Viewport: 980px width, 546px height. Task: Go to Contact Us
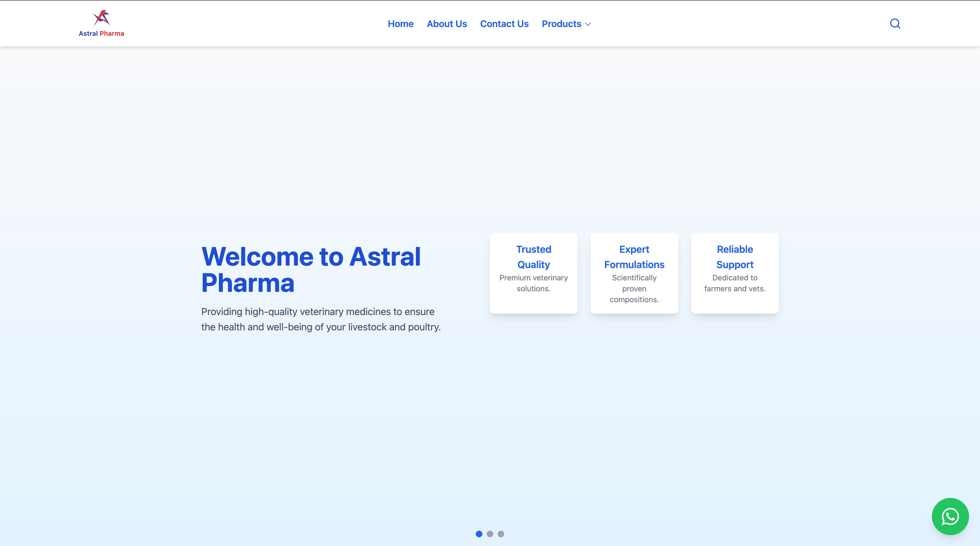[504, 24]
